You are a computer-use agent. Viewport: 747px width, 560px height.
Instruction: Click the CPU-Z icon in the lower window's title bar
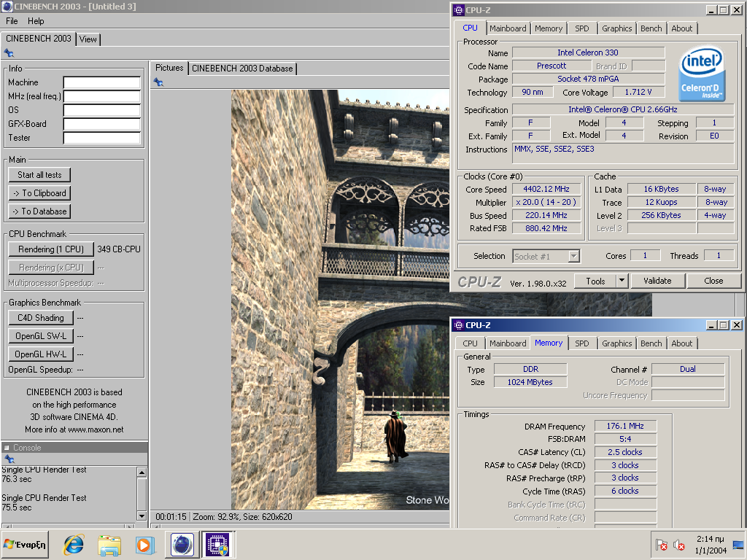coord(459,325)
